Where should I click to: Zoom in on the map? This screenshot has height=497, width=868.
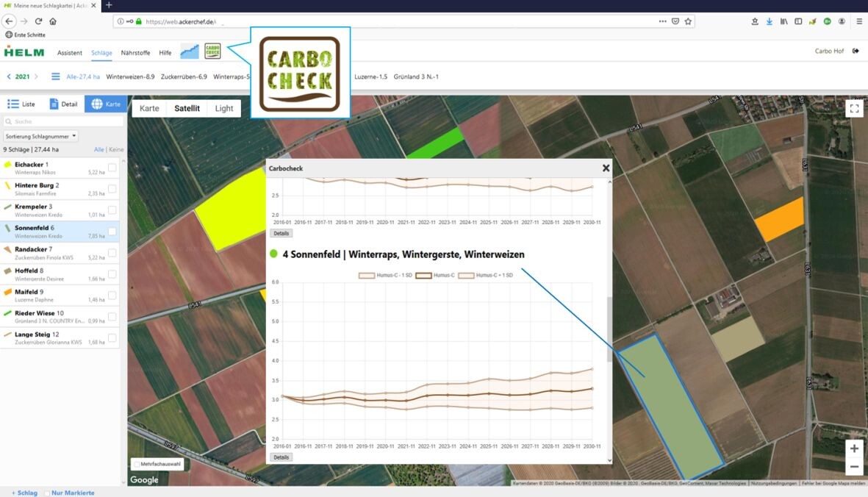click(x=854, y=448)
